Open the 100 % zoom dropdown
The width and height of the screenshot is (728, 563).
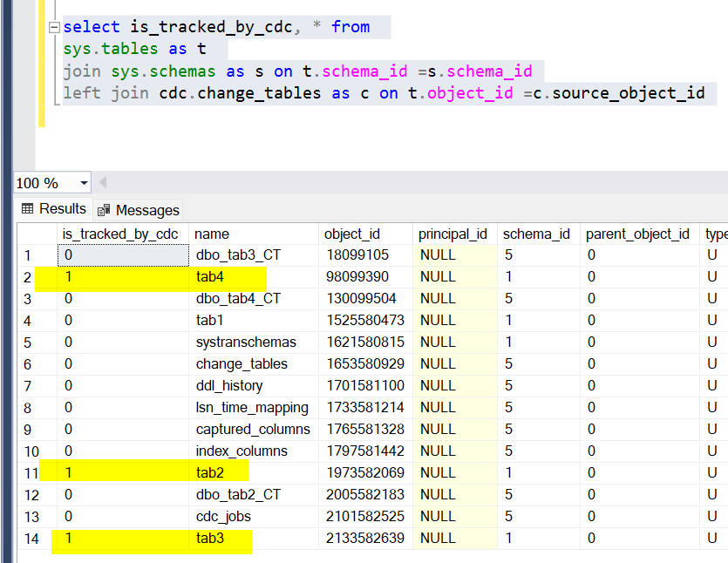click(84, 183)
